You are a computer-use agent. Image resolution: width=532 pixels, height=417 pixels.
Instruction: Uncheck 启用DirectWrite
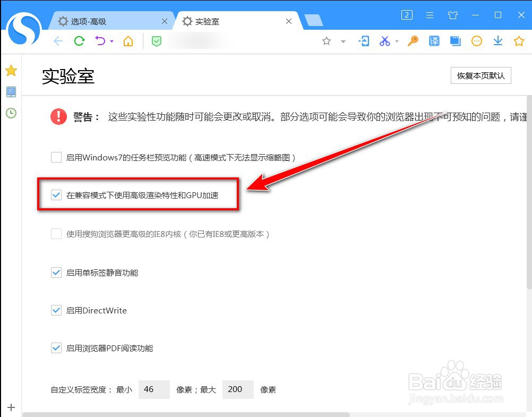56,310
